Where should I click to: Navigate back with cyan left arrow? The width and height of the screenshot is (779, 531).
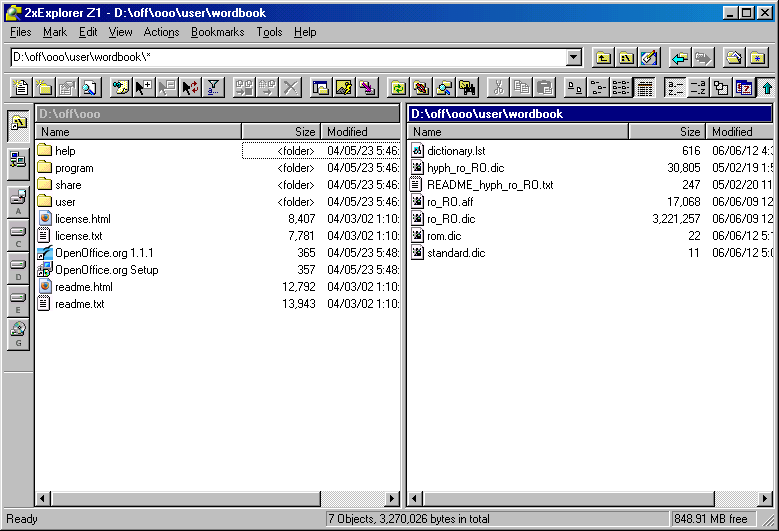pos(680,58)
